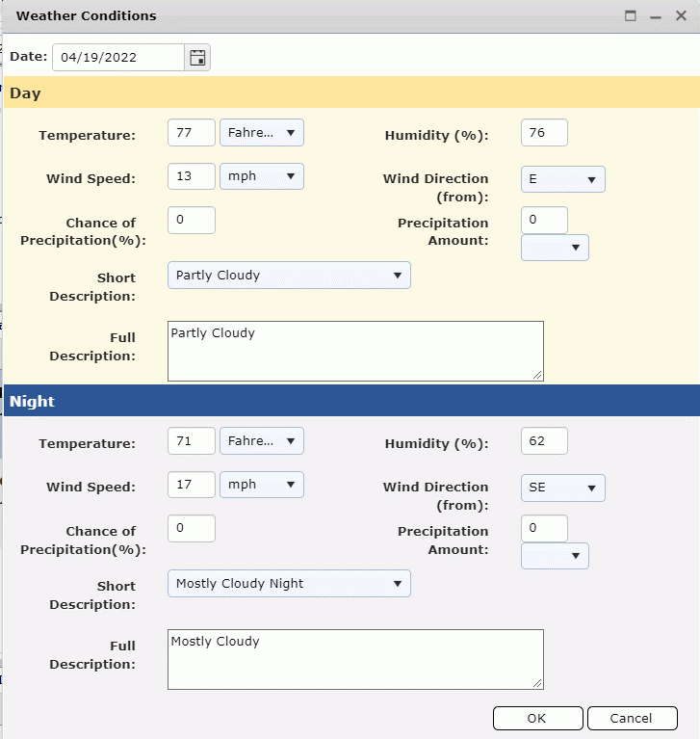700x739 pixels.
Task: Click Day Temperature field showing 77
Action: point(191,133)
